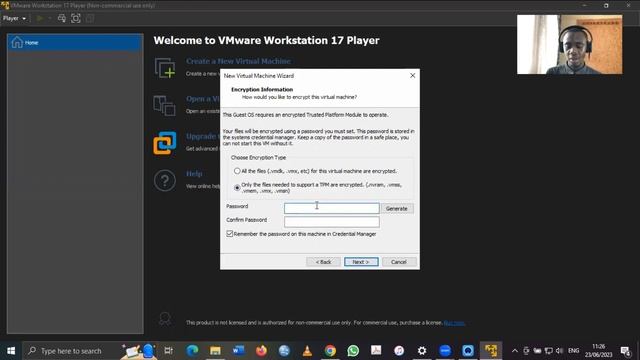Open Microsoft Edge from the taskbar
640x360 pixels.
coord(192,351)
